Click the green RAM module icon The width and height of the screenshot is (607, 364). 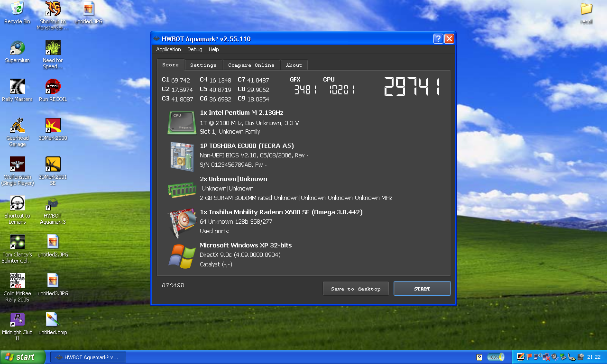182,190
